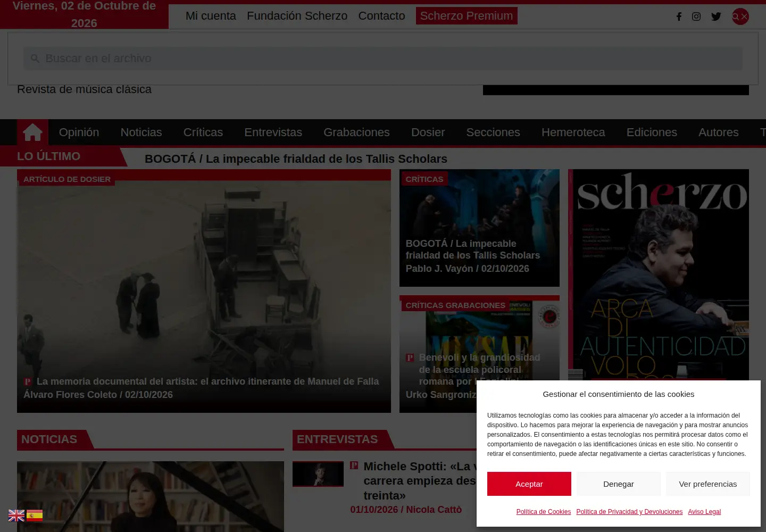This screenshot has width=766, height=532.
Task: Open the Dosier menu item
Action: [428, 132]
